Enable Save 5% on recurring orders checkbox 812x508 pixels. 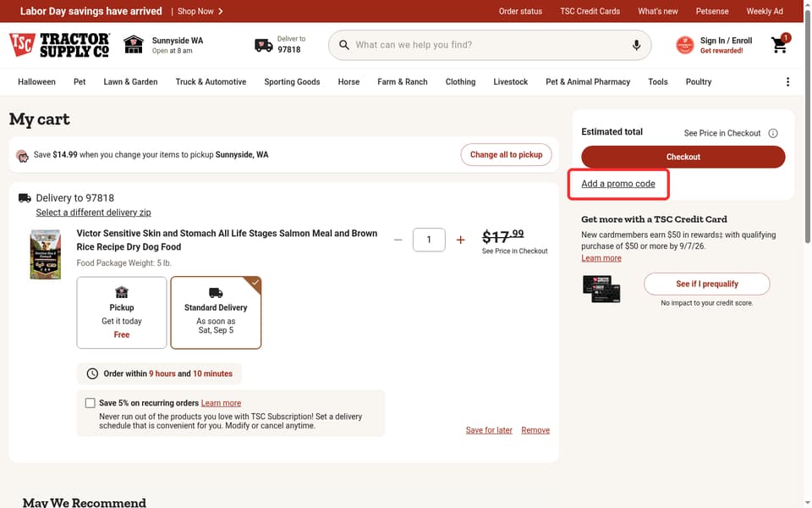(x=91, y=403)
